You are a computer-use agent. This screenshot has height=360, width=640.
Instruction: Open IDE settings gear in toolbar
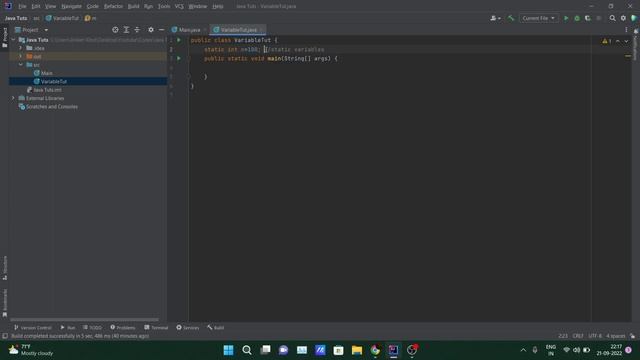tap(623, 18)
